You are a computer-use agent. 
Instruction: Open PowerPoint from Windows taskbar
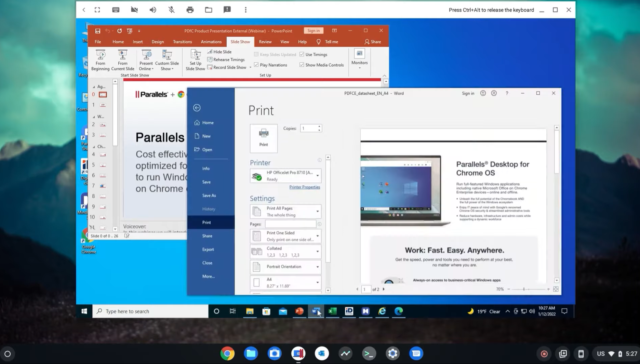click(x=299, y=311)
